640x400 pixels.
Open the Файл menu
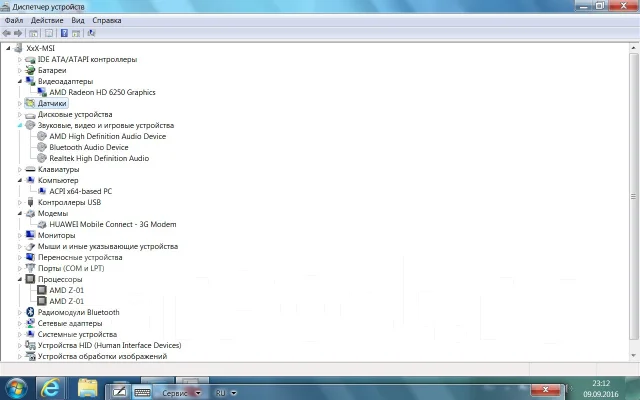[x=14, y=20]
